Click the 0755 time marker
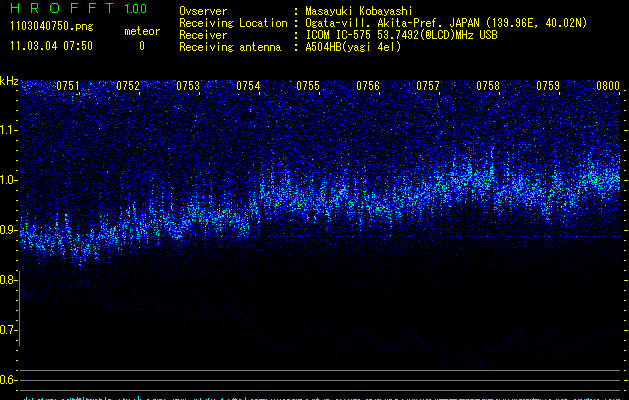The height and width of the screenshot is (400, 629). [x=308, y=86]
